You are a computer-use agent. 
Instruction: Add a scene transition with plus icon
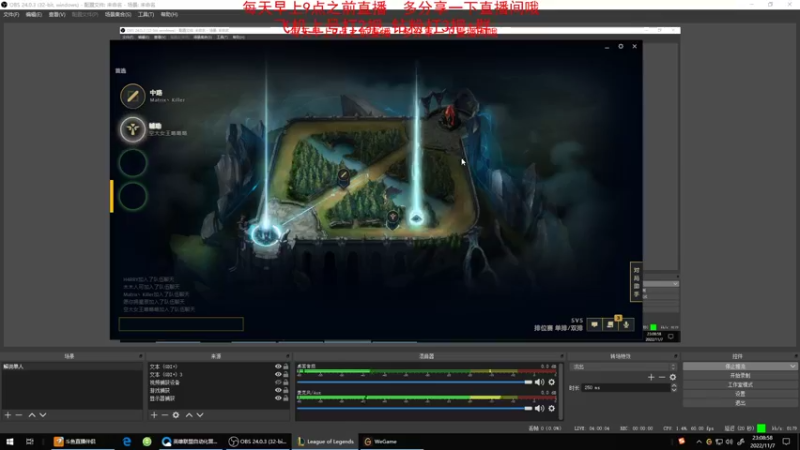tap(651, 377)
